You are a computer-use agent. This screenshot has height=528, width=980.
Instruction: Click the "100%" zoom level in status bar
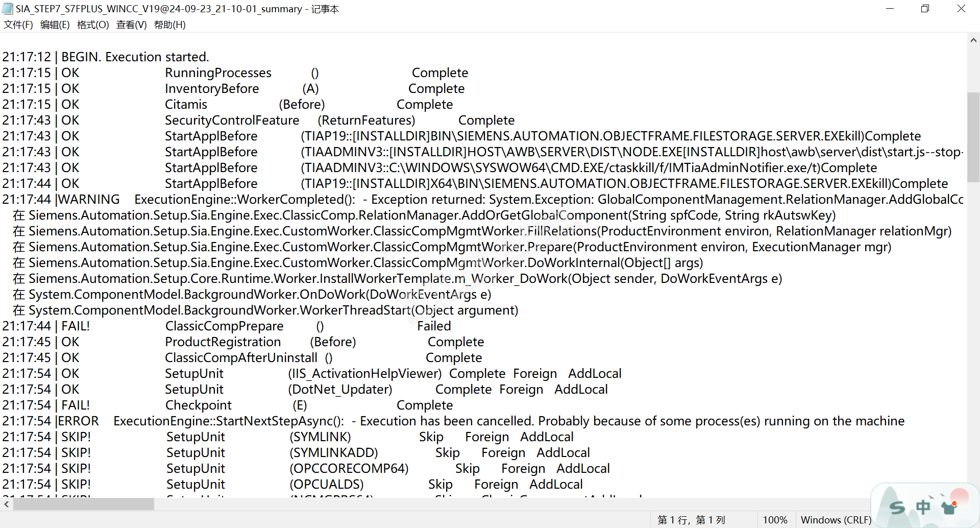pos(775,520)
